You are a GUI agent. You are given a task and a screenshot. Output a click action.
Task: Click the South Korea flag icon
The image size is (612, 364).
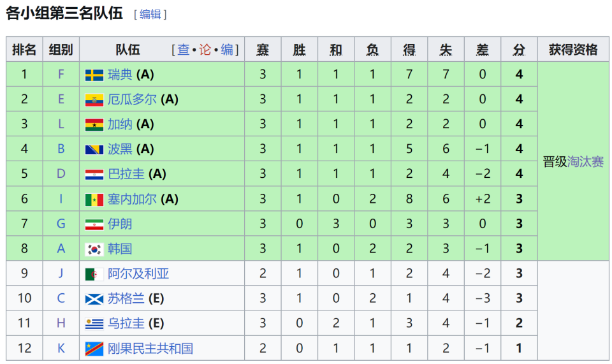(94, 249)
